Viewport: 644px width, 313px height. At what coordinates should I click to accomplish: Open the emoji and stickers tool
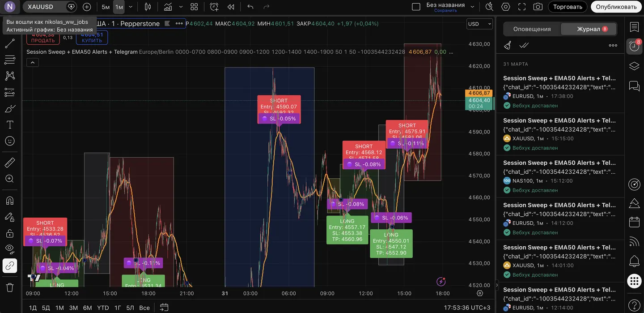pyautogui.click(x=9, y=141)
